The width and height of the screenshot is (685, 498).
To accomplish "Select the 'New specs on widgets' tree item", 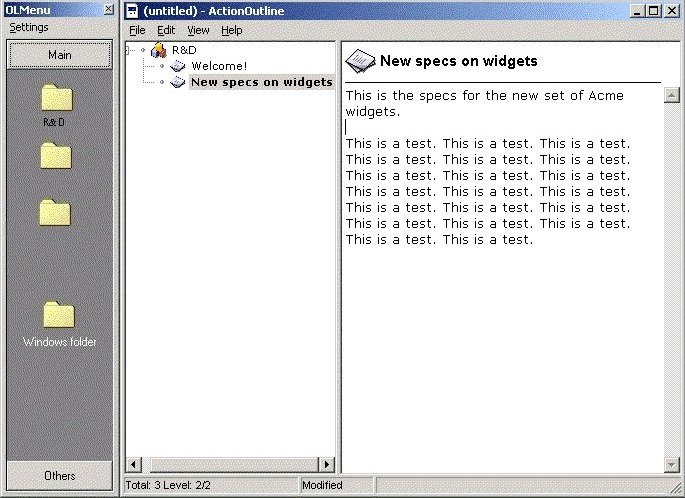I will click(x=262, y=82).
